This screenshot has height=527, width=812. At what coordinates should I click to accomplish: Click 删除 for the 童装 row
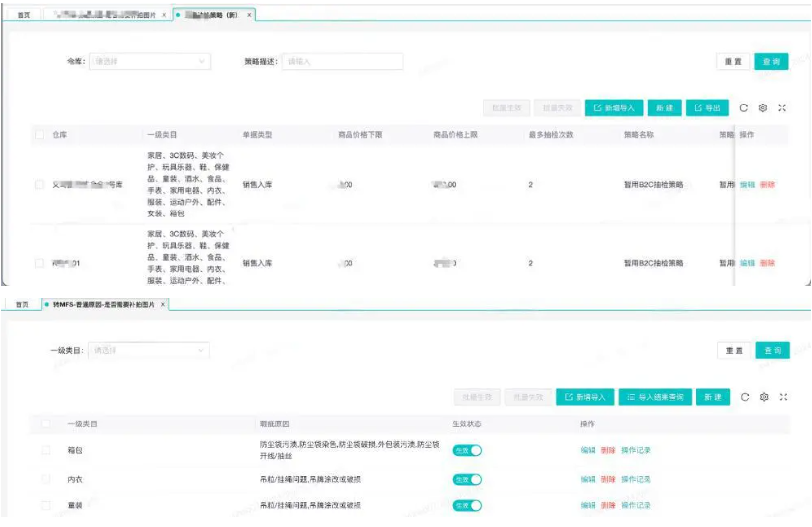click(608, 505)
